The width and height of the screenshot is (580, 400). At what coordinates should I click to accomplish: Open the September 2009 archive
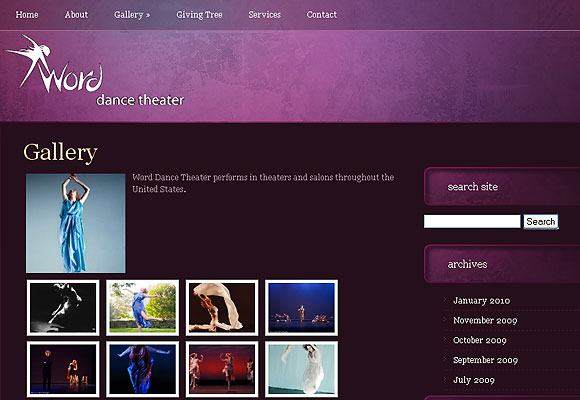point(485,360)
